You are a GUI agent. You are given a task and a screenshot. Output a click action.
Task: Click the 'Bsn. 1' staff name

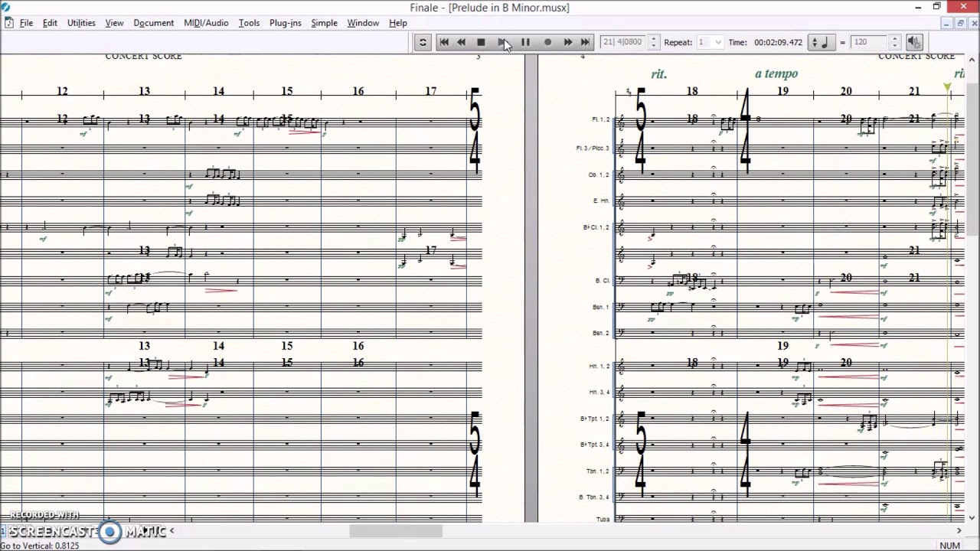601,308
